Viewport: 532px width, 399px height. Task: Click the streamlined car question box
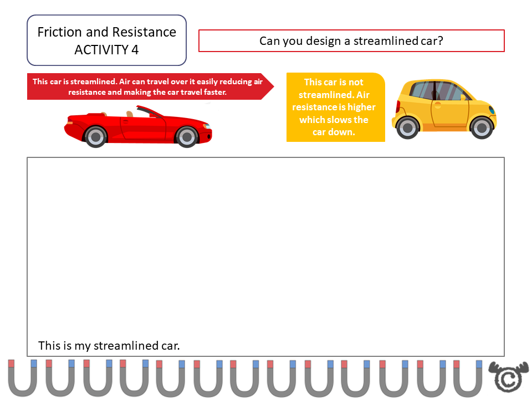[x=351, y=40]
